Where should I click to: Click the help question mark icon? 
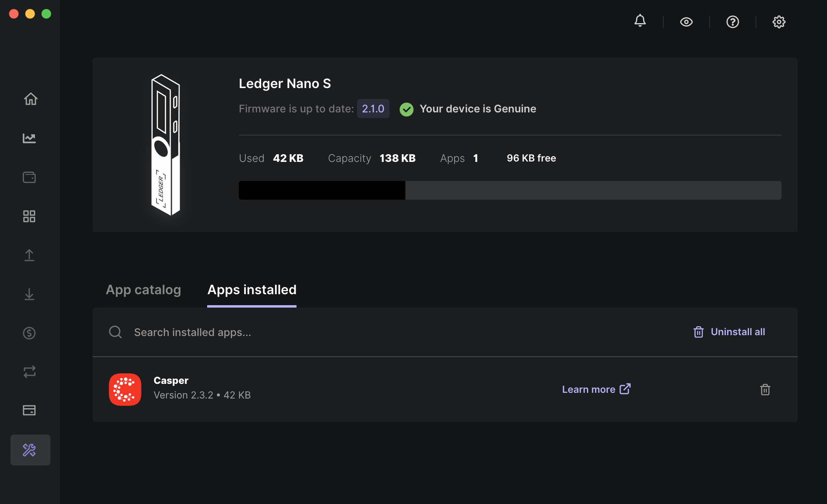pos(732,22)
